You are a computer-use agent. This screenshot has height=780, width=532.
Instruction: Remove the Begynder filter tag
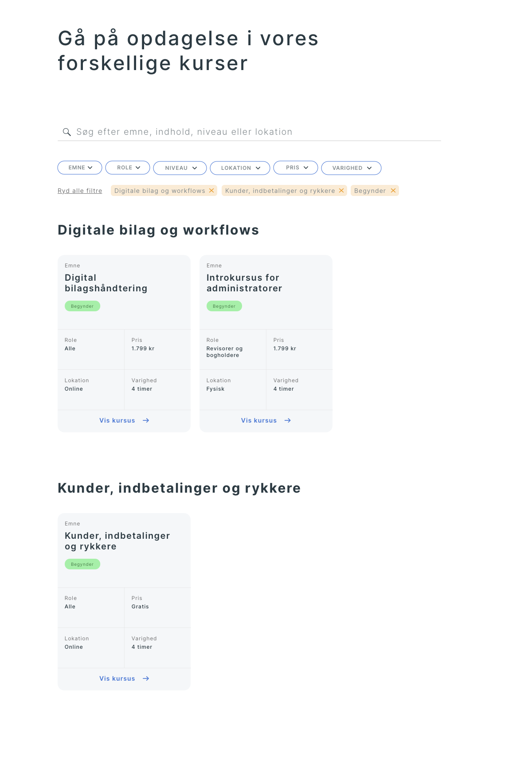(393, 191)
